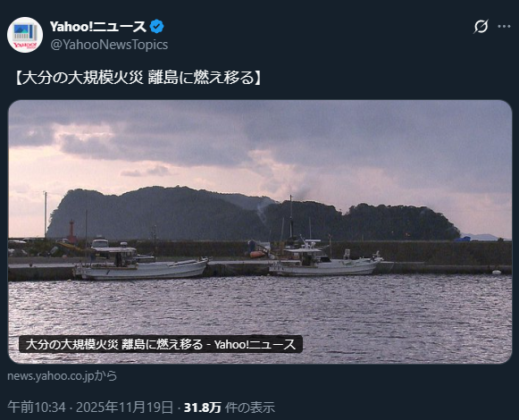Click the Yahoo!ニュース display name
The width and height of the screenshot is (519, 420).
point(98,27)
